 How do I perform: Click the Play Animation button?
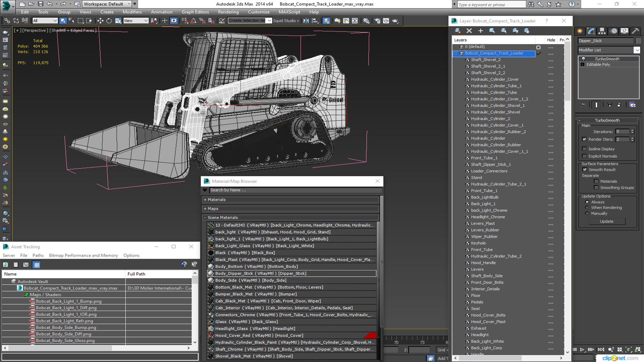582,350
